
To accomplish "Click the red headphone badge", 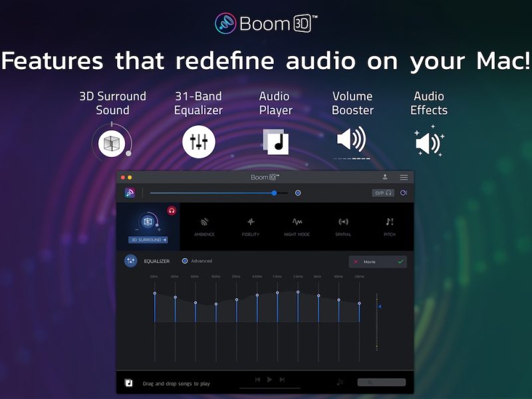I will click(x=172, y=211).
